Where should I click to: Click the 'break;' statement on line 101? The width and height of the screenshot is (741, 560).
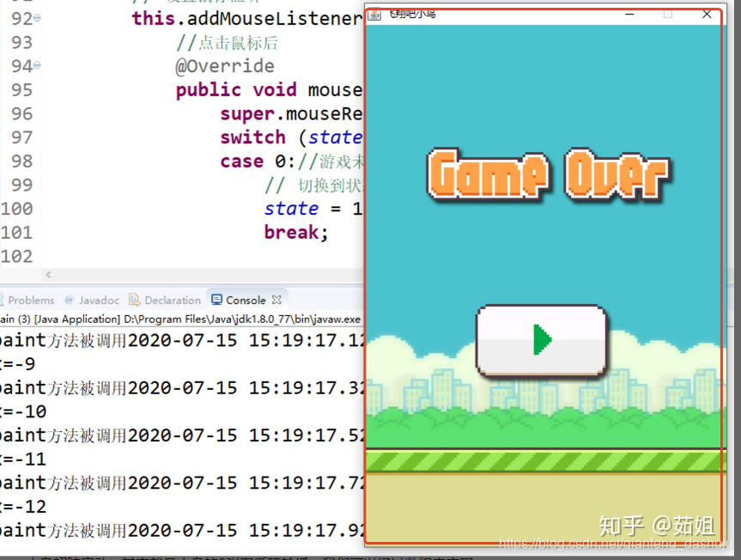(296, 233)
